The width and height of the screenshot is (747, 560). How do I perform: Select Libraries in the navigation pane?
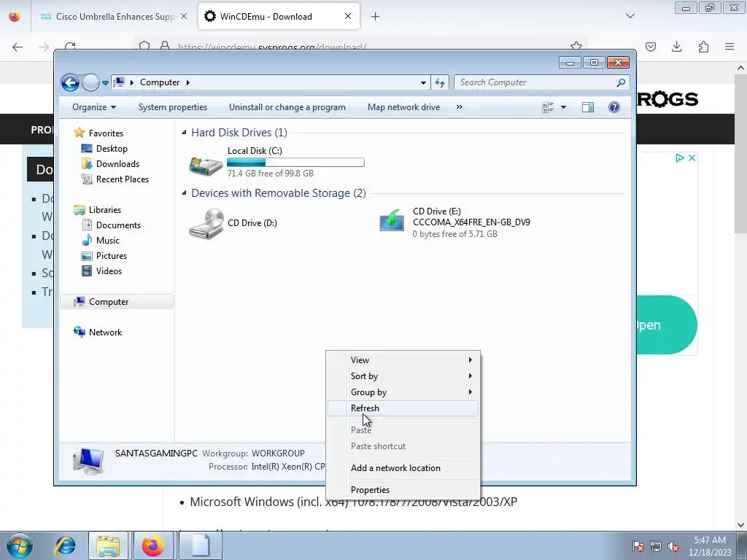(x=105, y=210)
